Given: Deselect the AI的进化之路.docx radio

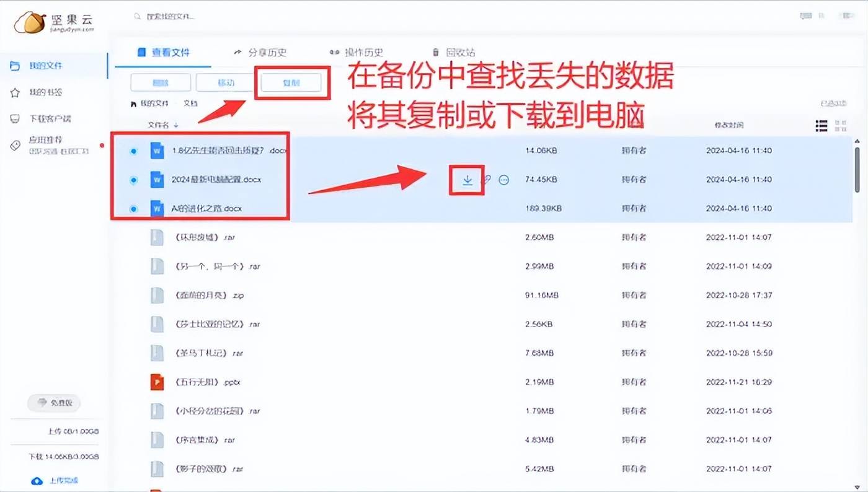Looking at the screenshot, I should coord(133,209).
